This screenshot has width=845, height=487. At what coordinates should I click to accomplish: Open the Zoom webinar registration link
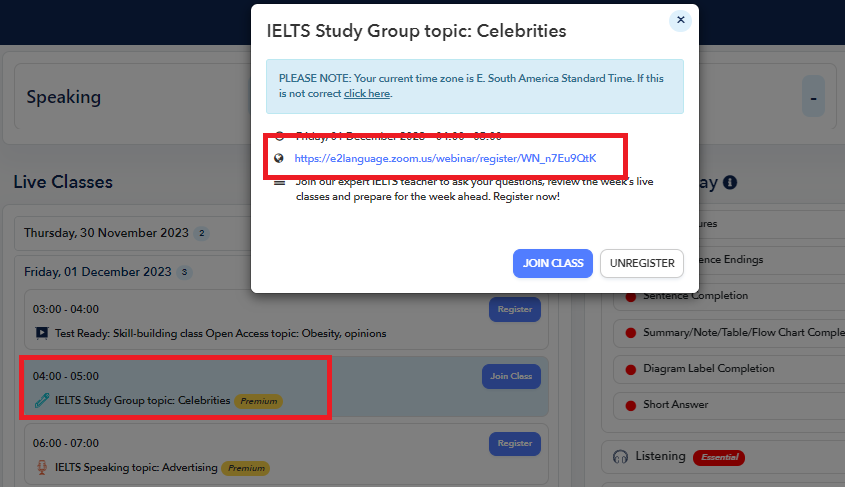pyautogui.click(x=445, y=158)
